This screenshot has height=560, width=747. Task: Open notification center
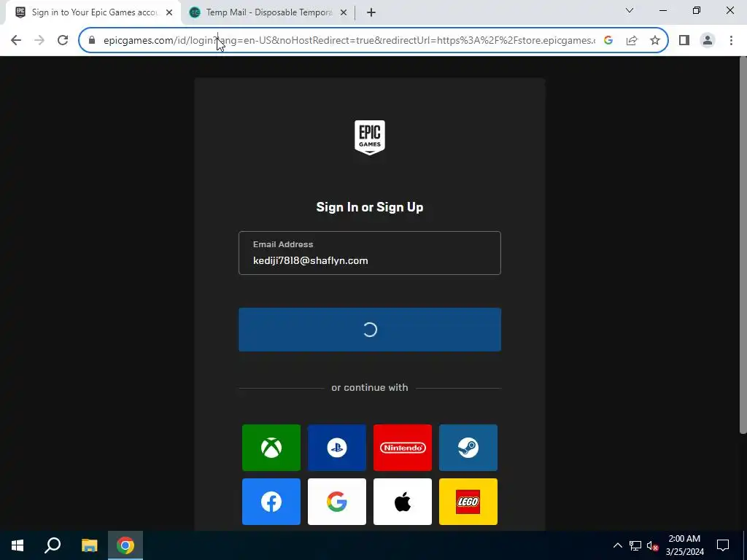coord(723,545)
